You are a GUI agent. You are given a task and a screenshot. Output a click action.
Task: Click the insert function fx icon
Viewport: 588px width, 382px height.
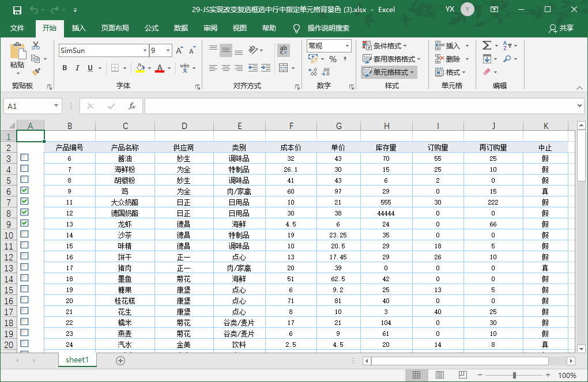pos(132,106)
